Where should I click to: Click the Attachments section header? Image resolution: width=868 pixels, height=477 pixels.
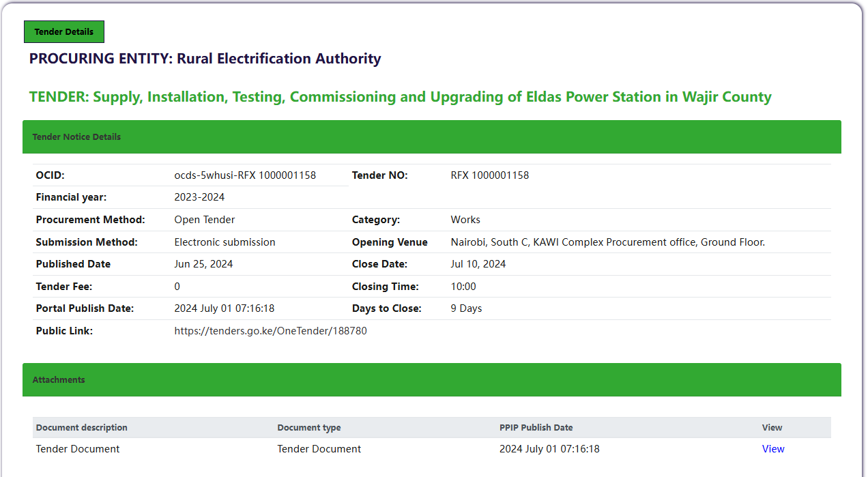[432, 379]
